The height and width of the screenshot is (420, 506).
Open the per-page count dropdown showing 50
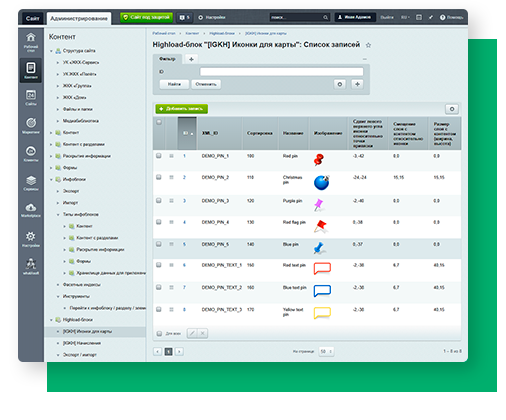pyautogui.click(x=326, y=351)
